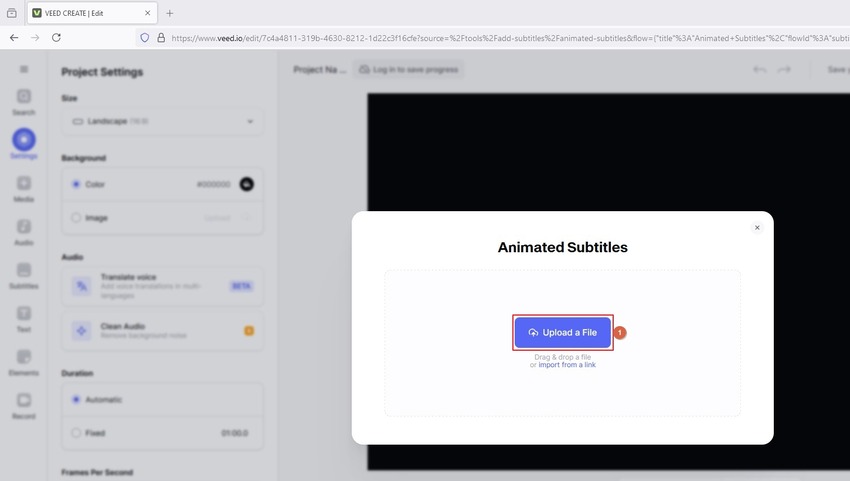This screenshot has height=481, width=850.
Task: Go forward in browser history
Action: click(x=35, y=37)
